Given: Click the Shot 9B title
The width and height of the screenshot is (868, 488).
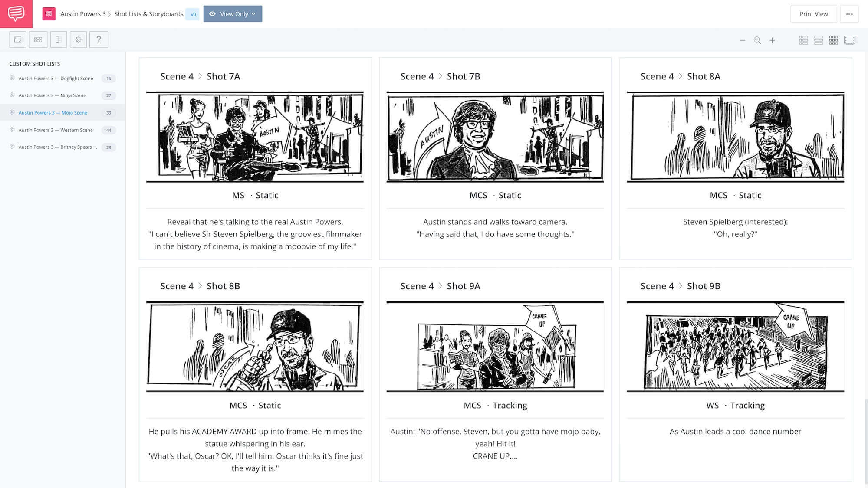Looking at the screenshot, I should [x=704, y=286].
